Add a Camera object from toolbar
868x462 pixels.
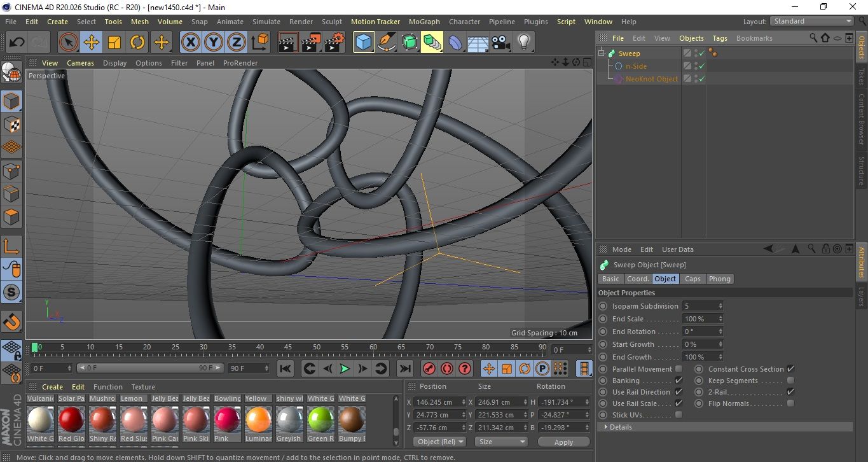pyautogui.click(x=500, y=43)
